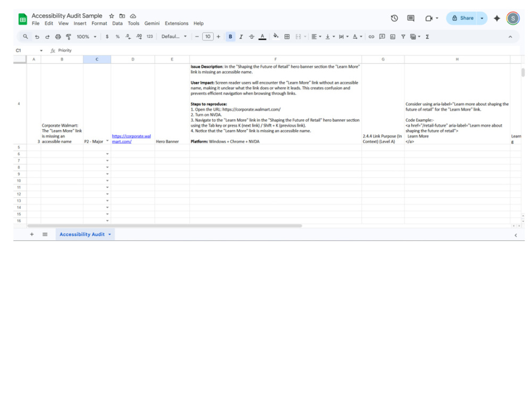Screen dimensions: 532x399
Task: Decrease the font size
Action: pos(197,37)
